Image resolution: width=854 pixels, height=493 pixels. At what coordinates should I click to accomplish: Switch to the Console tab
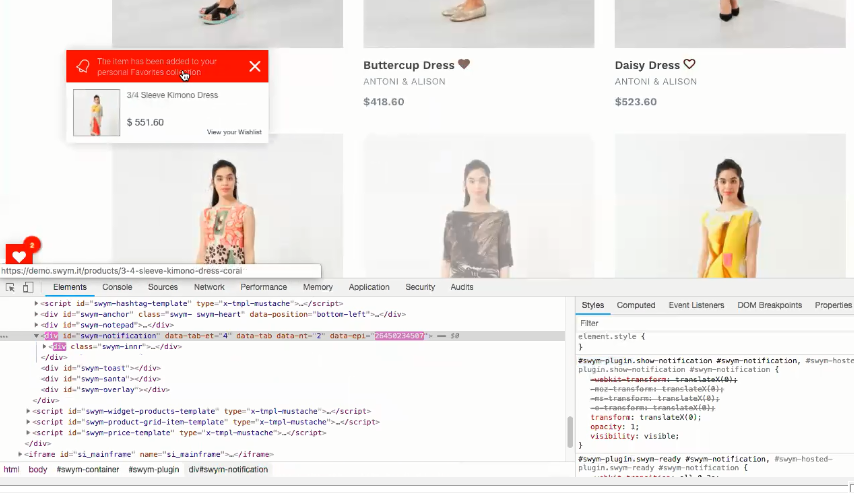click(x=117, y=287)
